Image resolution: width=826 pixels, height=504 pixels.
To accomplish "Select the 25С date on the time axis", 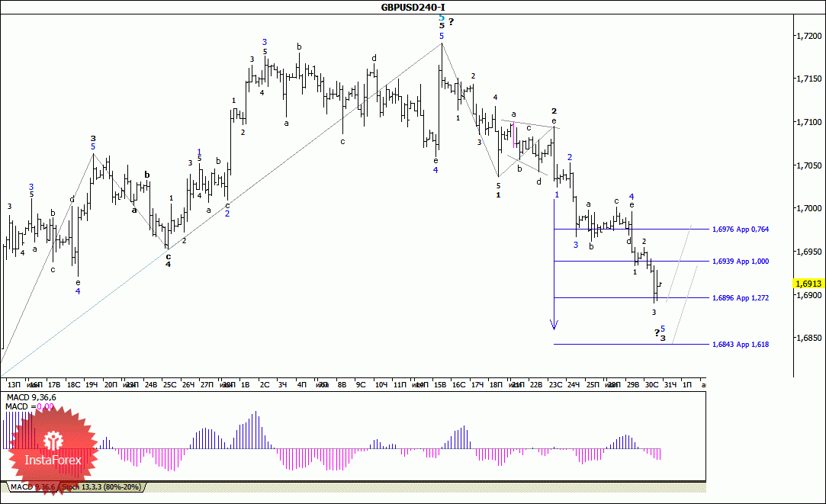I will click(169, 385).
